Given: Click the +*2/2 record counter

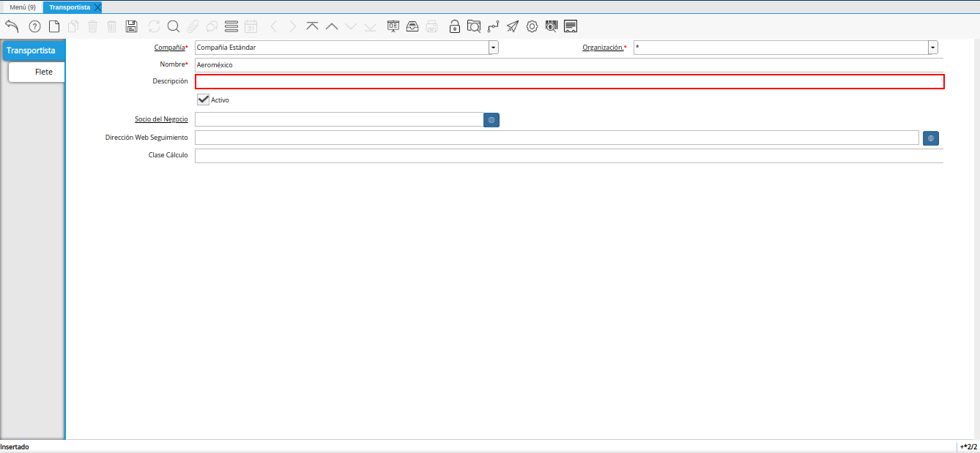Looking at the screenshot, I should click(x=968, y=446).
